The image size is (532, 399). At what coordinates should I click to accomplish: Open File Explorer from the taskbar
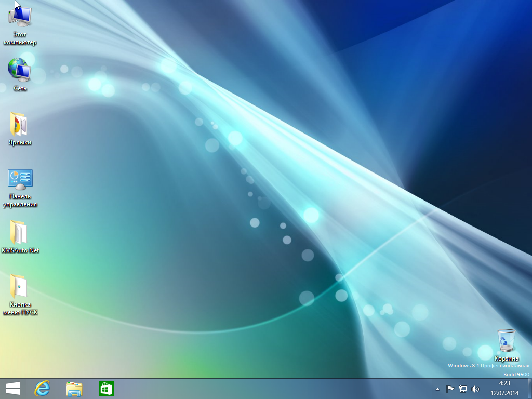click(x=74, y=389)
